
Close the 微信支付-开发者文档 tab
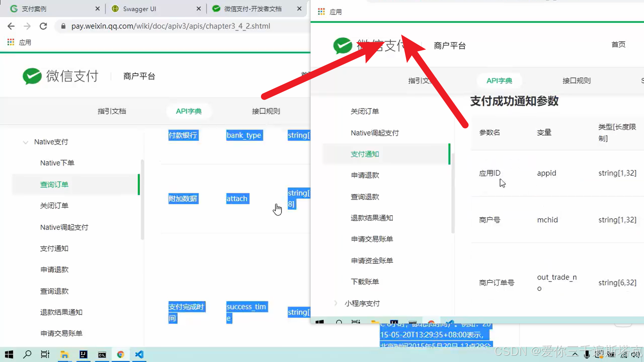coord(299,9)
